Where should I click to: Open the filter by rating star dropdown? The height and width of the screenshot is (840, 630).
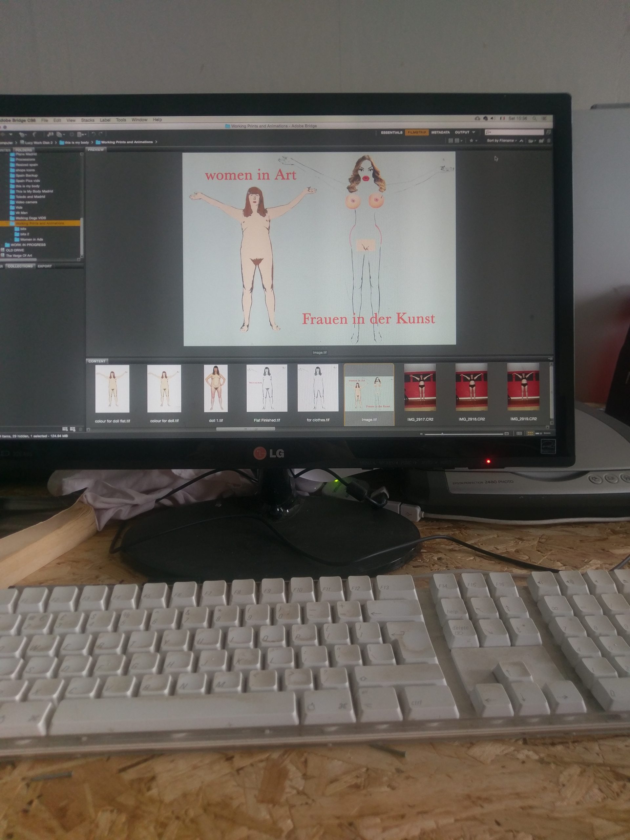point(473,140)
